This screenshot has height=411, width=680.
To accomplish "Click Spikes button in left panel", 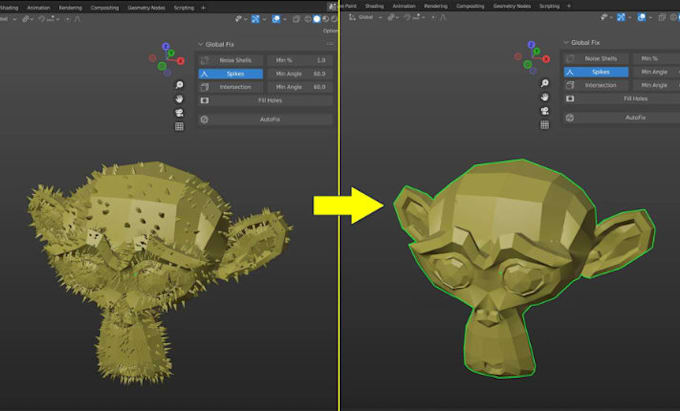I will pyautogui.click(x=231, y=74).
